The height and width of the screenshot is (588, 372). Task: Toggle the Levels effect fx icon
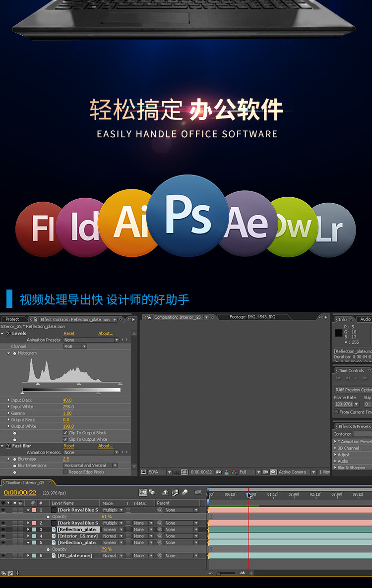(x=8, y=333)
